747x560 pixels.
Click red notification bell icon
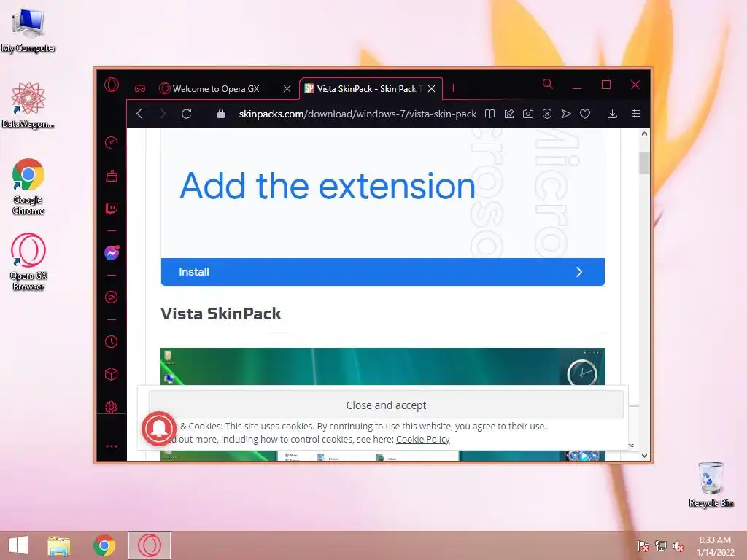coord(159,429)
